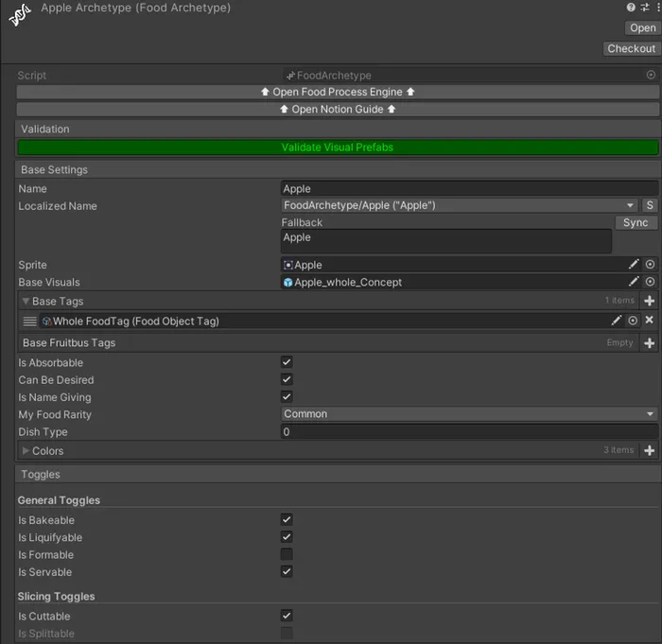Toggle Is Servable checkbox
Screen dimensions: 662x644
(x=287, y=571)
